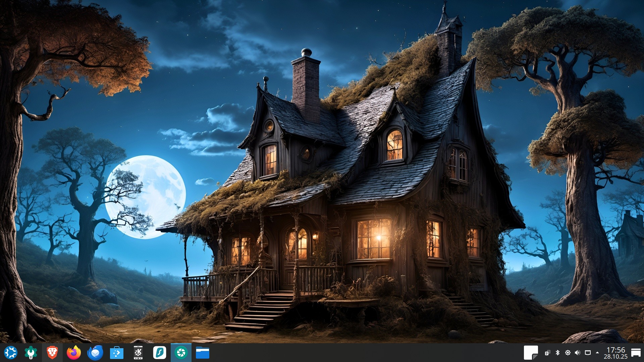Switch to the active screenshot app with the green shutter icon
Image resolution: width=644 pixels, height=362 pixels.
pos(181,353)
